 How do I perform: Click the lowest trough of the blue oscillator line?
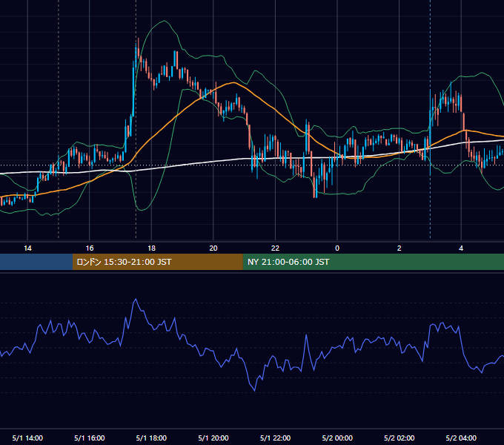click(255, 391)
